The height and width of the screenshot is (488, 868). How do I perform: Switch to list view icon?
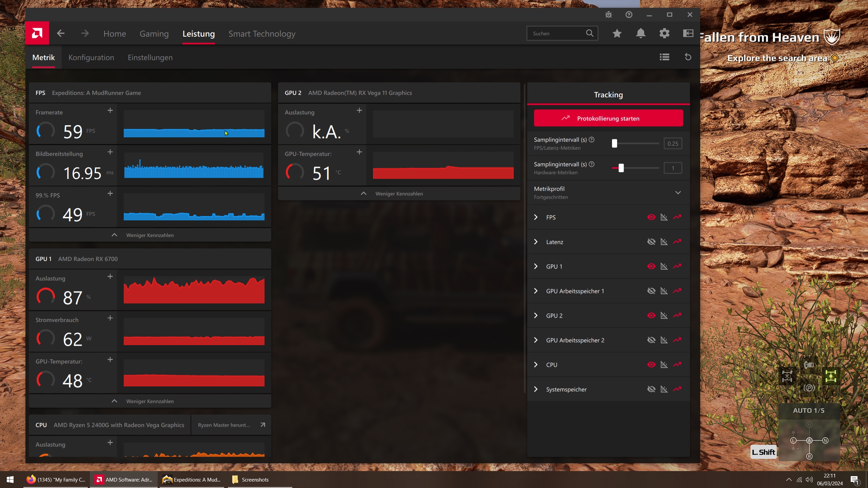[x=664, y=57]
